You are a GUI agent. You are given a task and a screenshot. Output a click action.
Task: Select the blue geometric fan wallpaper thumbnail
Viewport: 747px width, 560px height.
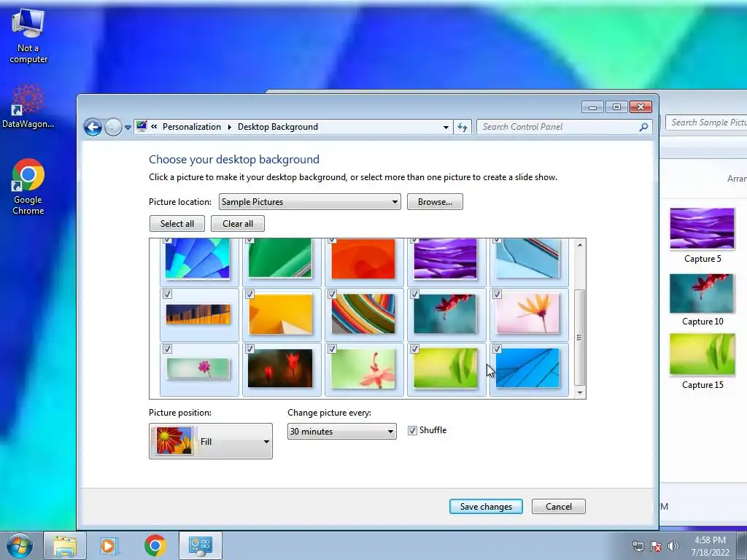click(198, 259)
